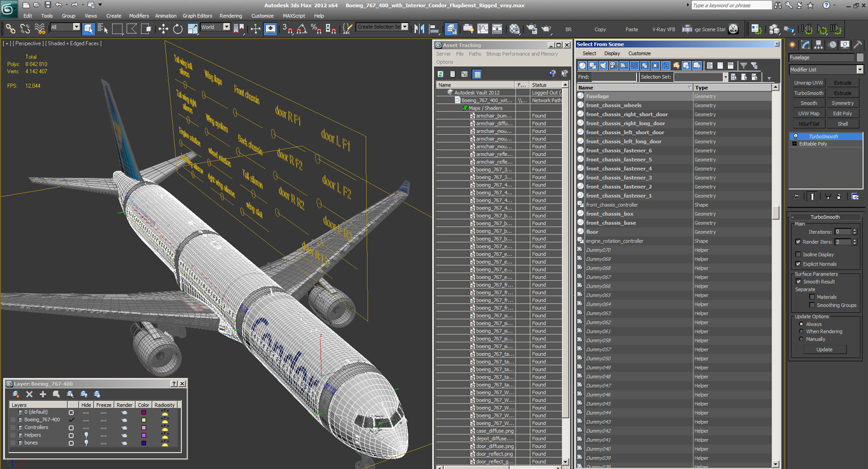
Task: Open the World reference coordinate dropdown
Action: pyautogui.click(x=226, y=27)
